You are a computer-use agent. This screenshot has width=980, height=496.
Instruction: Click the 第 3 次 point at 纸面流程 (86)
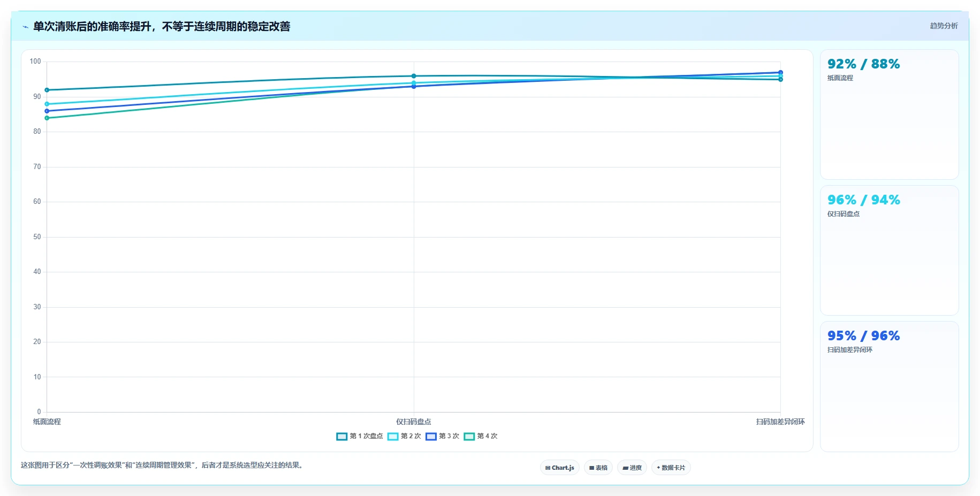[47, 111]
